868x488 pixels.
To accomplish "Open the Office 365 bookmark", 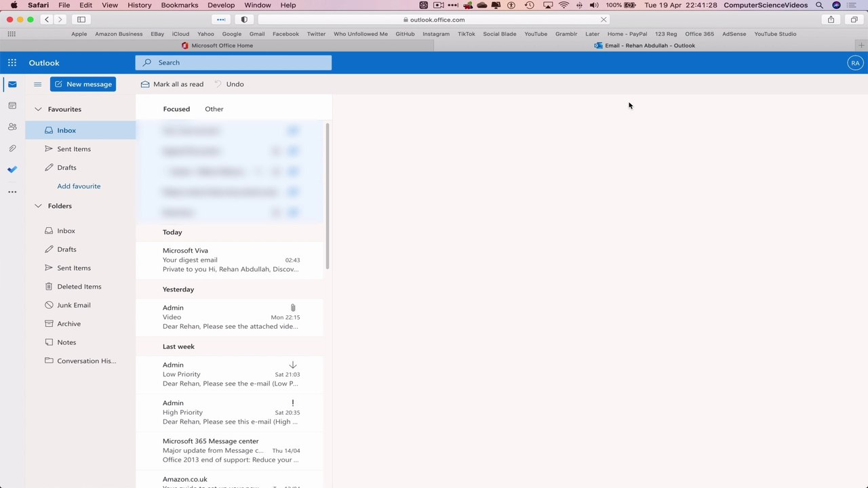I will coord(699,34).
